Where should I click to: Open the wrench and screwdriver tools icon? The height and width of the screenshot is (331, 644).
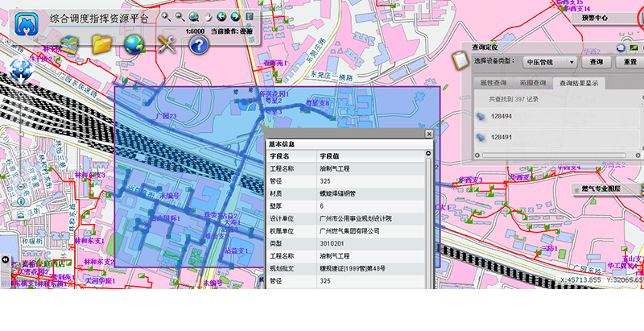[x=167, y=45]
